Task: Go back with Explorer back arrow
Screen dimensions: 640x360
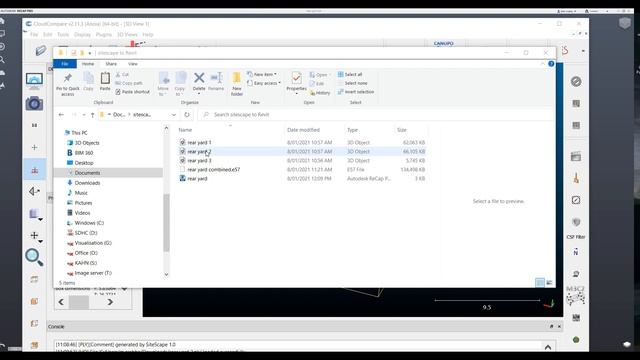Action: [61, 115]
